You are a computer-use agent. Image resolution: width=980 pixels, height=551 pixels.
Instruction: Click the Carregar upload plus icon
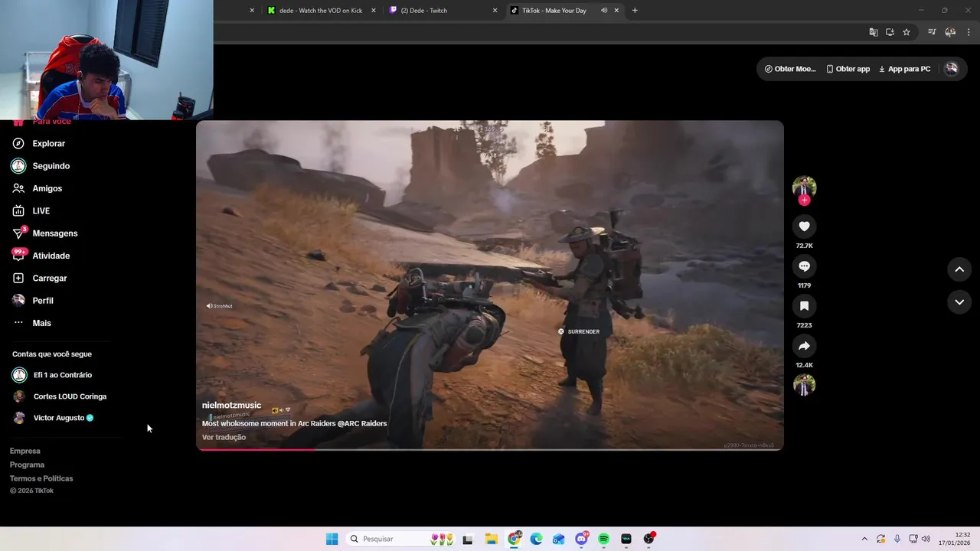click(x=18, y=279)
